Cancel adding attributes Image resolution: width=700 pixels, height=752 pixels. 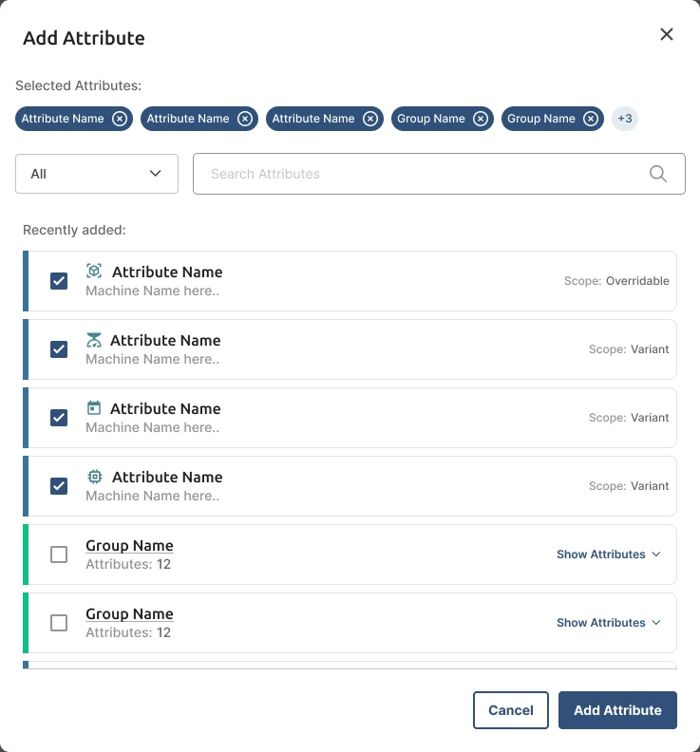(510, 710)
